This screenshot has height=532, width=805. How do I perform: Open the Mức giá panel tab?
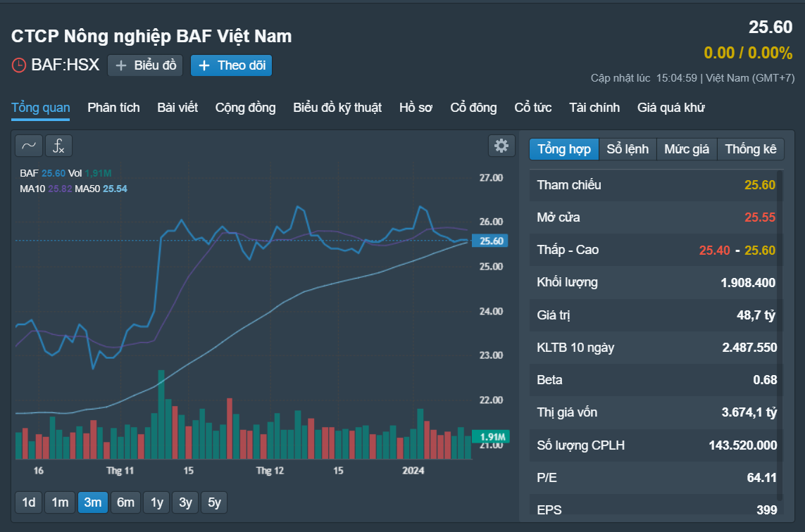pyautogui.click(x=687, y=149)
